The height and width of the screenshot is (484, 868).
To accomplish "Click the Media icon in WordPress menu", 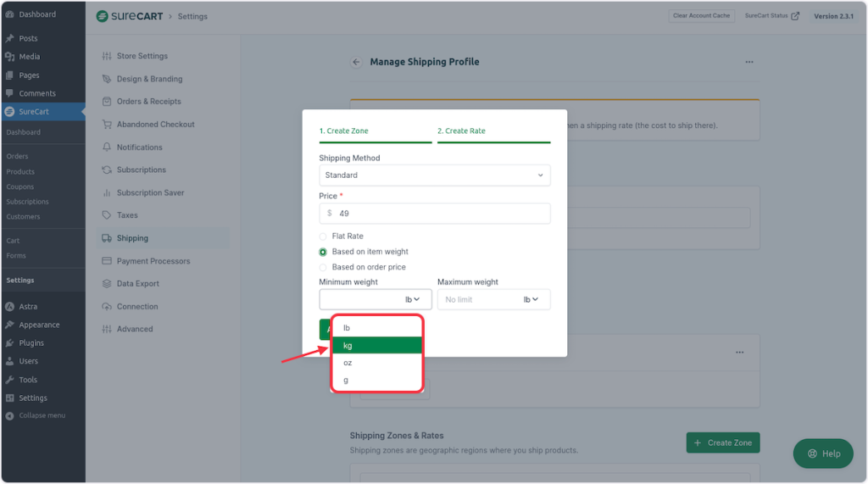I will 9,57.
